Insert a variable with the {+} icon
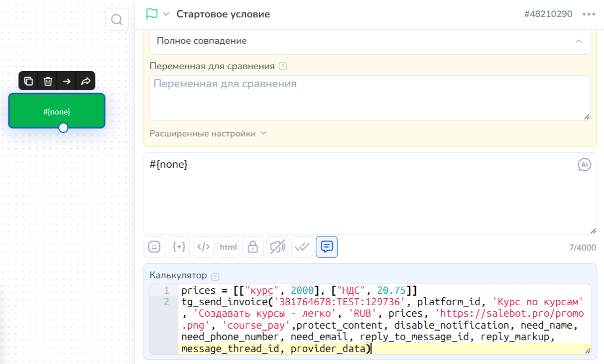The image size is (604, 364). click(179, 247)
